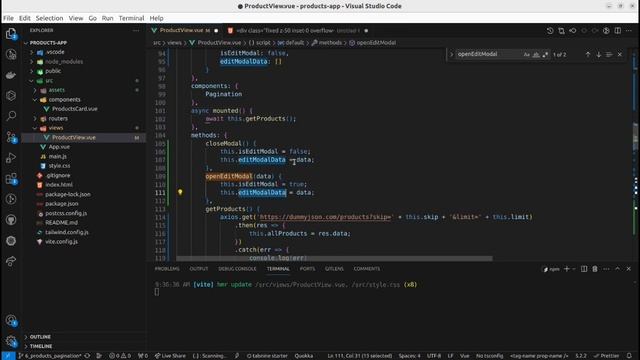640x360 pixels.
Task: Click Vue language mode in status bar
Action: pyautogui.click(x=464, y=356)
